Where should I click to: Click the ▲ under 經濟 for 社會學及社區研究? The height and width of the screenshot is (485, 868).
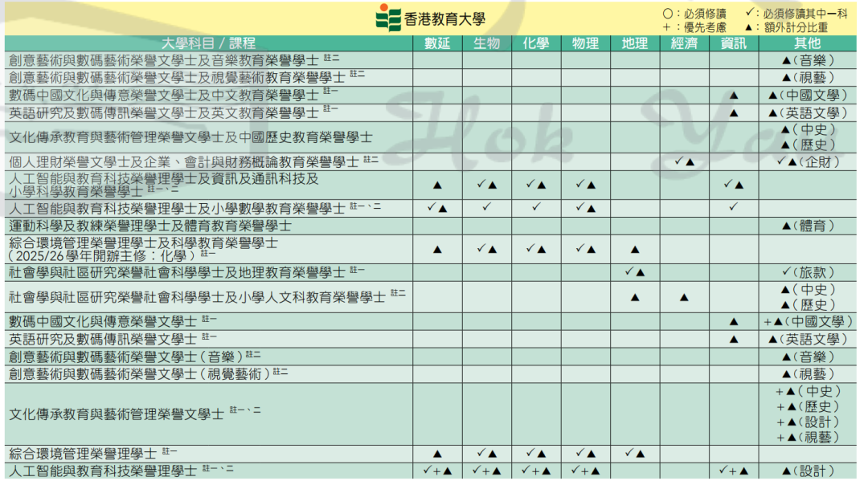point(683,298)
